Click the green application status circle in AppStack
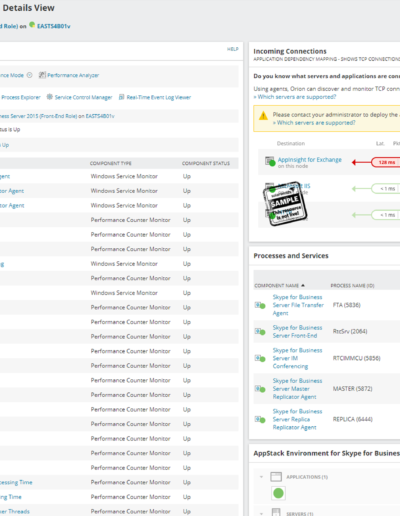Image resolution: width=400 pixels, height=516 pixels. pos(278,493)
